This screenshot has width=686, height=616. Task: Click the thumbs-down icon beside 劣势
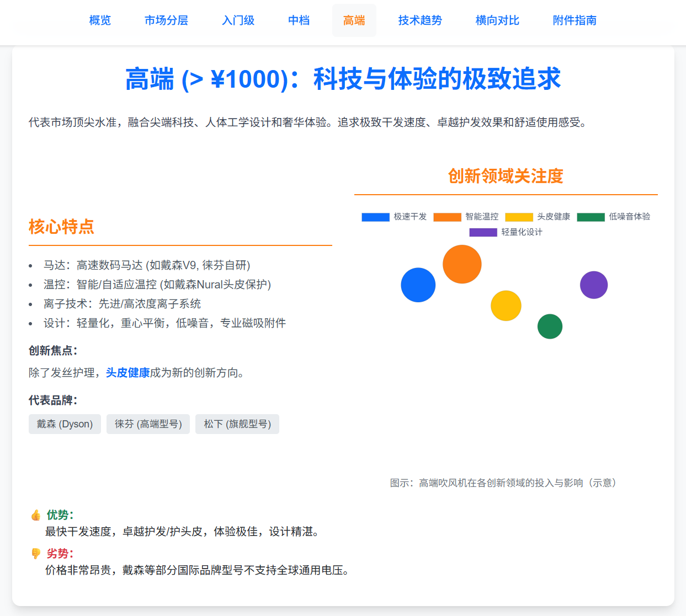36,554
